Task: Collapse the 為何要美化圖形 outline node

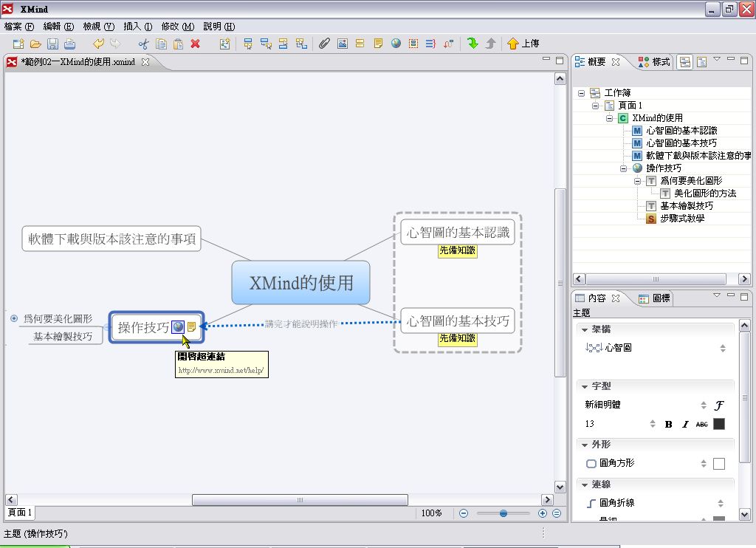Action: [x=637, y=181]
